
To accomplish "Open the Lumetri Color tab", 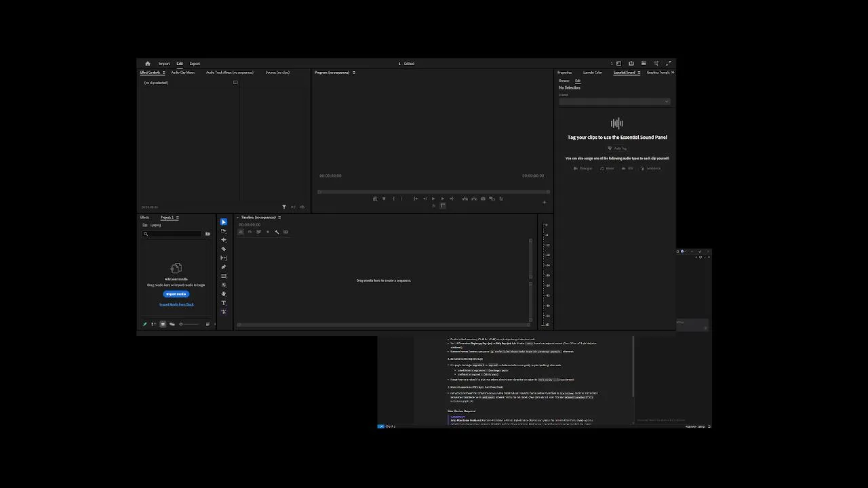I will (x=593, y=73).
